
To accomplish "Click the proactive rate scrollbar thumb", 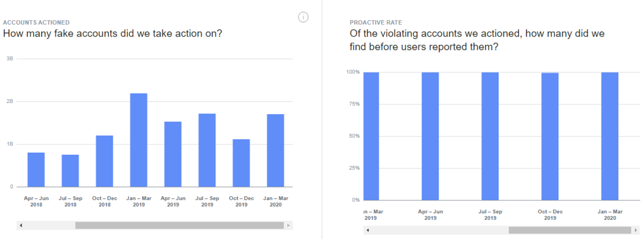I will click(570, 230).
